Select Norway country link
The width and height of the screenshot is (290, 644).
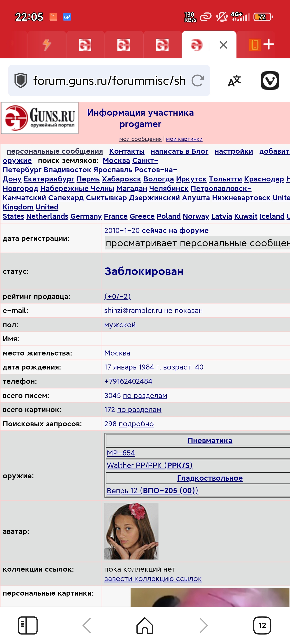[x=196, y=216]
